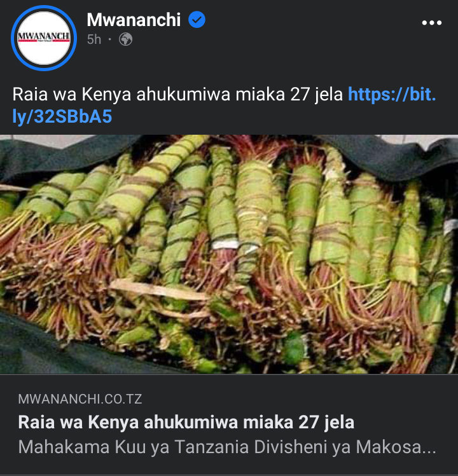Open the Mwananchi page name
458x476 pixels.
pos(134,20)
